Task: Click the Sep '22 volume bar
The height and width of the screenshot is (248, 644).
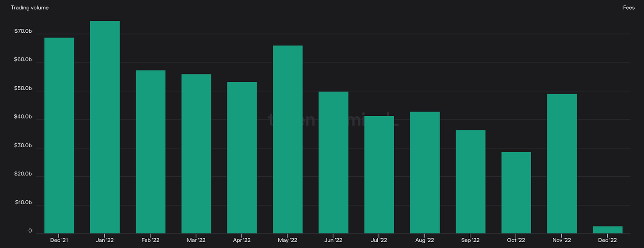Action: [x=471, y=181]
